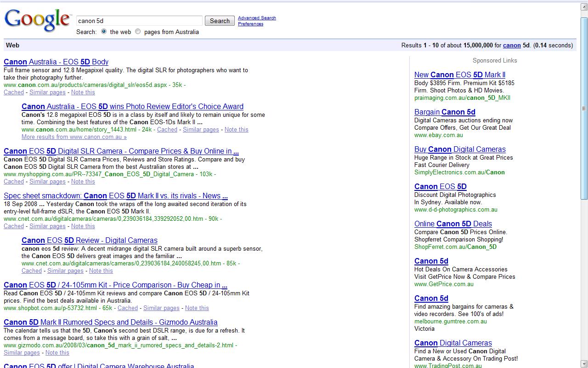
Task: Click "ShopFerret.com.au/Canon_5D" URL text
Action: tap(455, 247)
